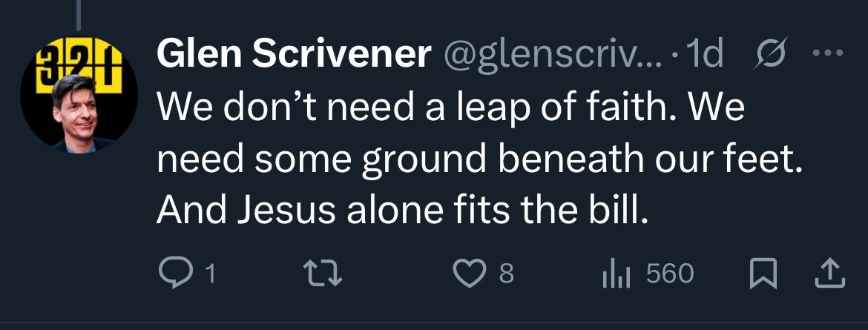Click the like count number 8

506,275
